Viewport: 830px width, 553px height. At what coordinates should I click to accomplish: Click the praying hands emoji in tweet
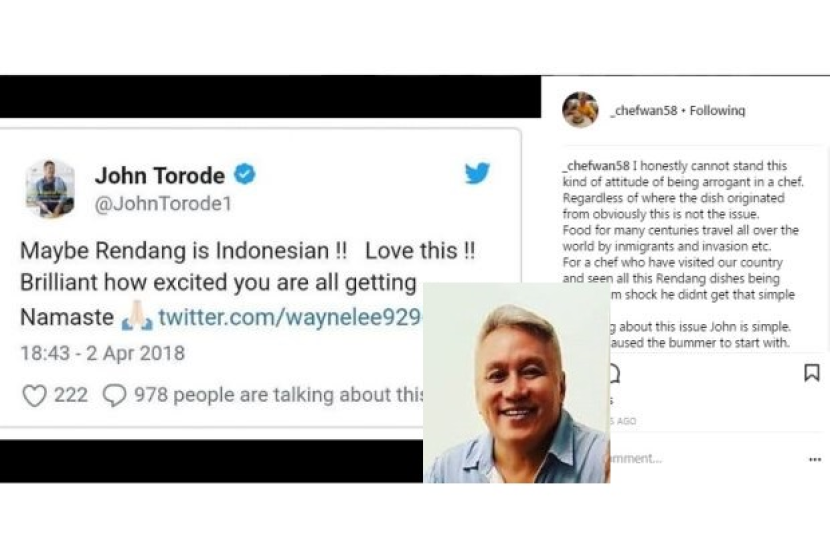137,316
